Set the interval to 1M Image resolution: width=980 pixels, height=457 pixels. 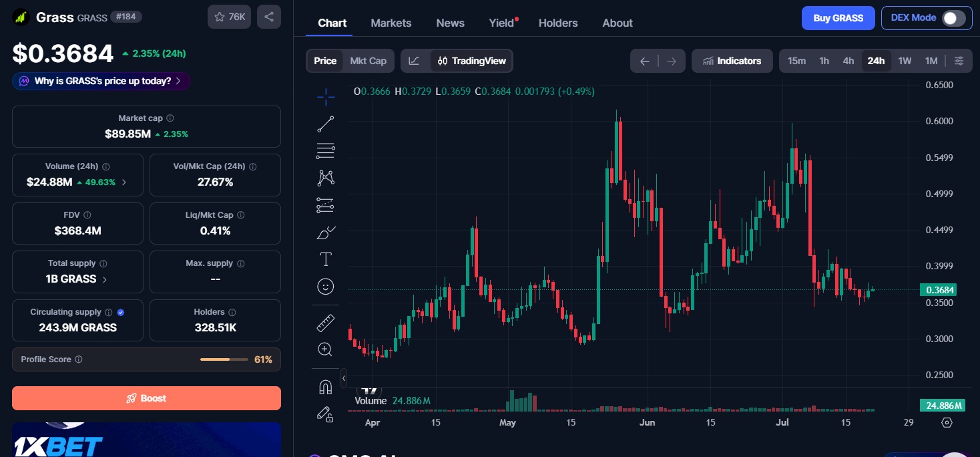click(x=931, y=61)
